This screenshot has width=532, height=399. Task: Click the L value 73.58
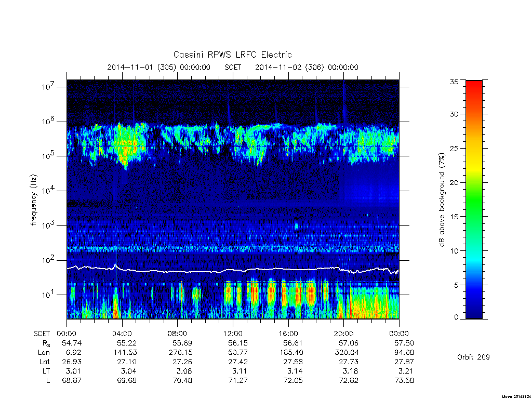coord(404,380)
